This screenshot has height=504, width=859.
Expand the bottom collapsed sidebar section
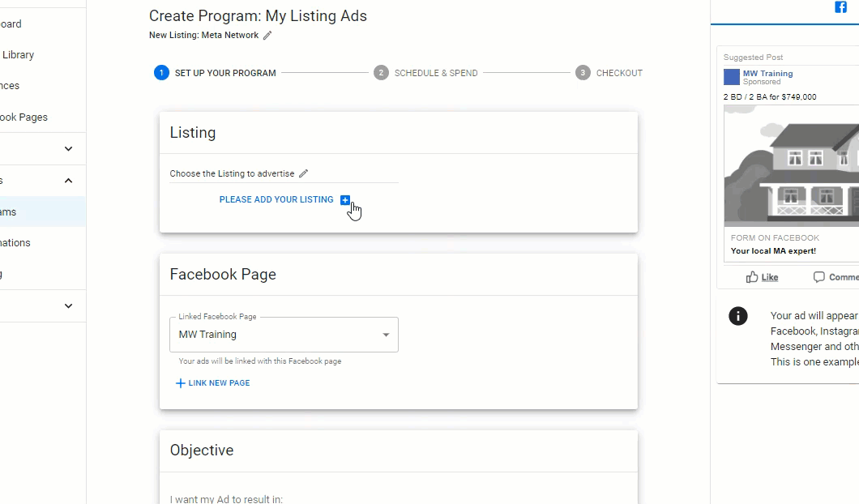click(68, 306)
